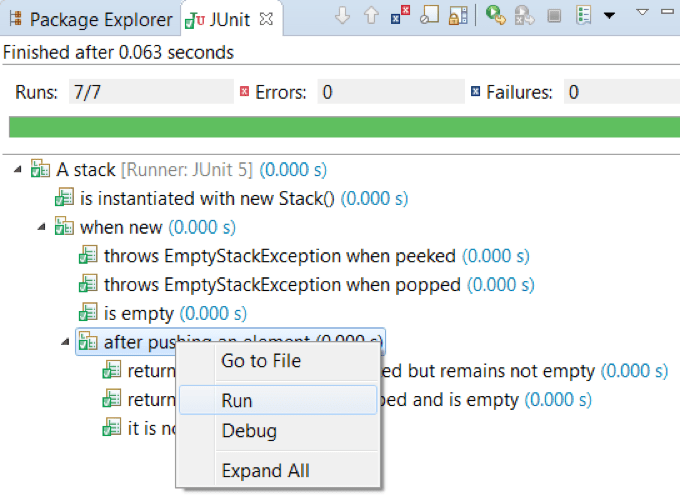680x501 pixels.
Task: Click suite icon beside 'A stack'
Action: click(40, 169)
